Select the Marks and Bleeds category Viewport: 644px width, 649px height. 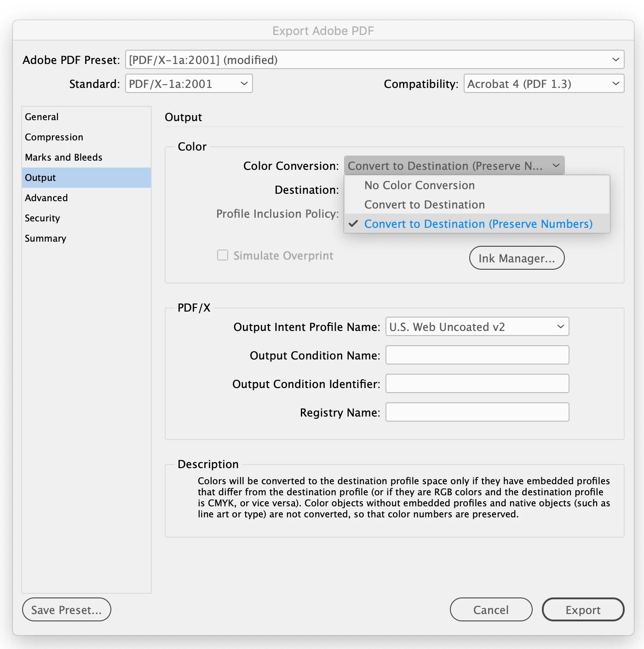point(86,157)
